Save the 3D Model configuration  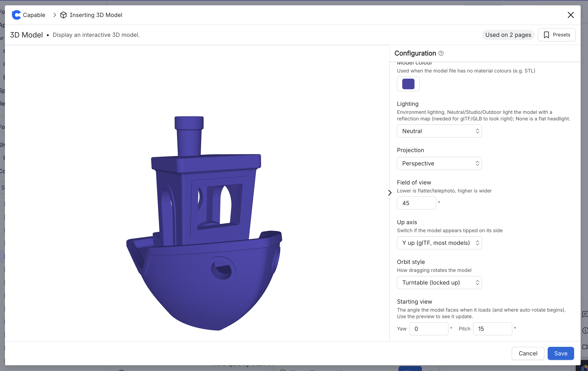point(561,353)
